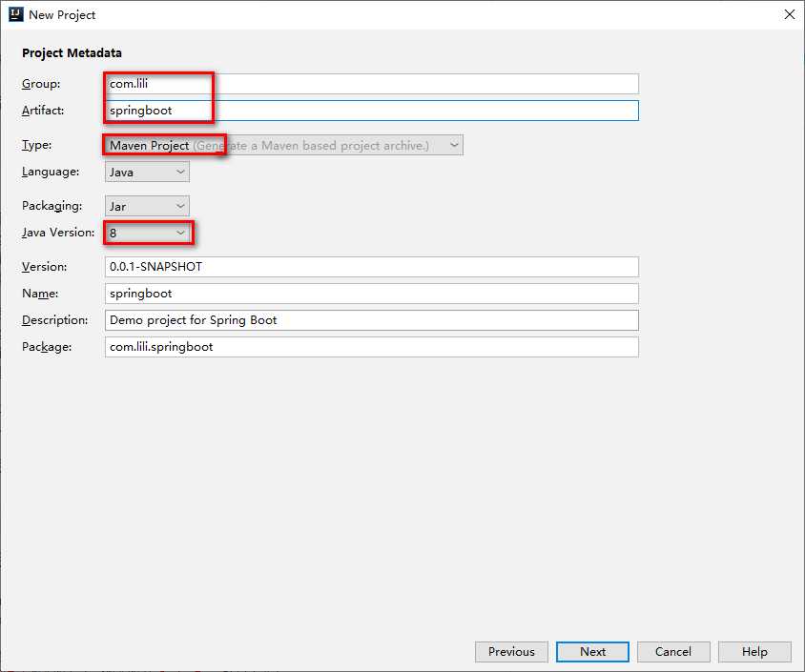Go back with the Previous button

pos(511,651)
